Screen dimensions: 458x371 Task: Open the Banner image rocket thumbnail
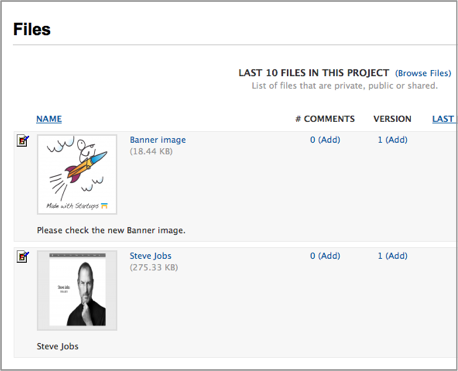[77, 174]
